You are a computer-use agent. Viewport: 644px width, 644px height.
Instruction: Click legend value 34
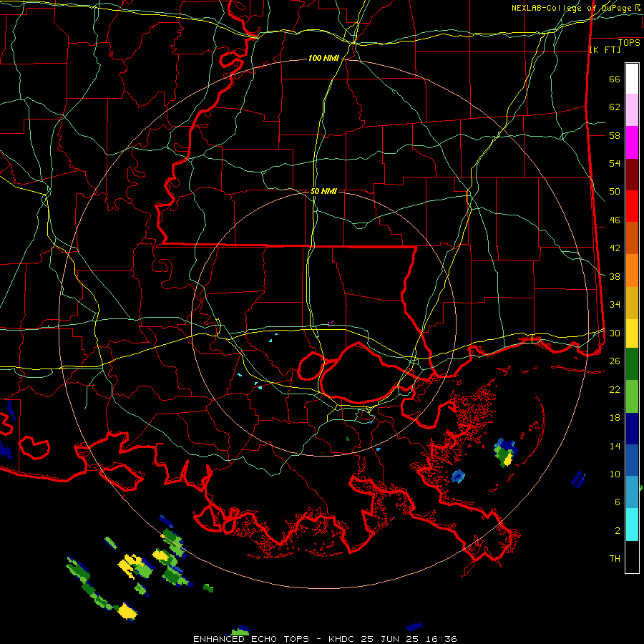615,305
